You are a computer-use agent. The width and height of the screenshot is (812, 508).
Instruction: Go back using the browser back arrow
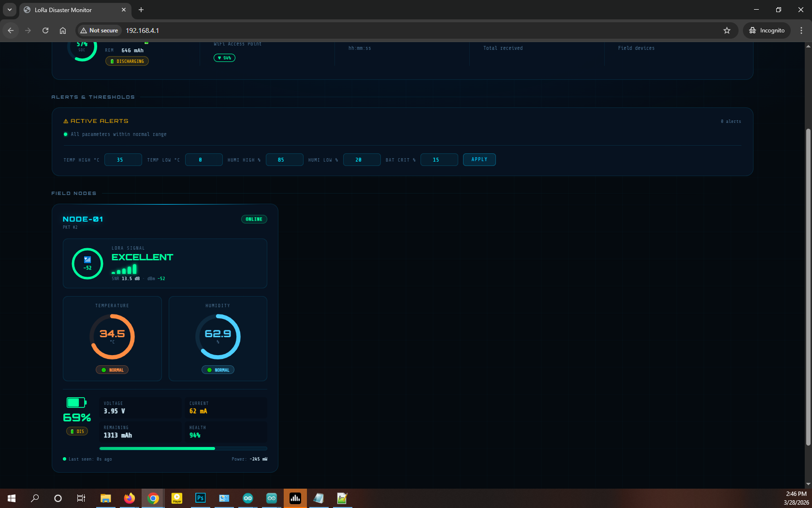coord(11,30)
